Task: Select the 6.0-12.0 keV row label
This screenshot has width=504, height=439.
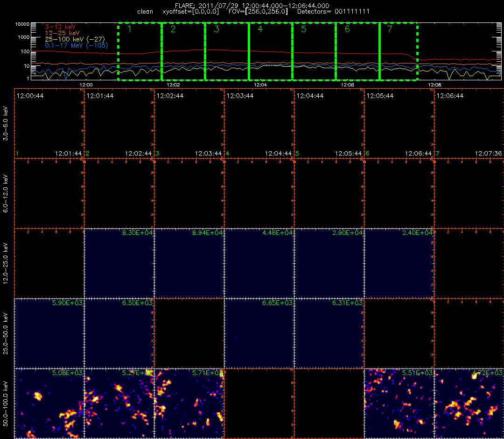Action: [x=6, y=193]
